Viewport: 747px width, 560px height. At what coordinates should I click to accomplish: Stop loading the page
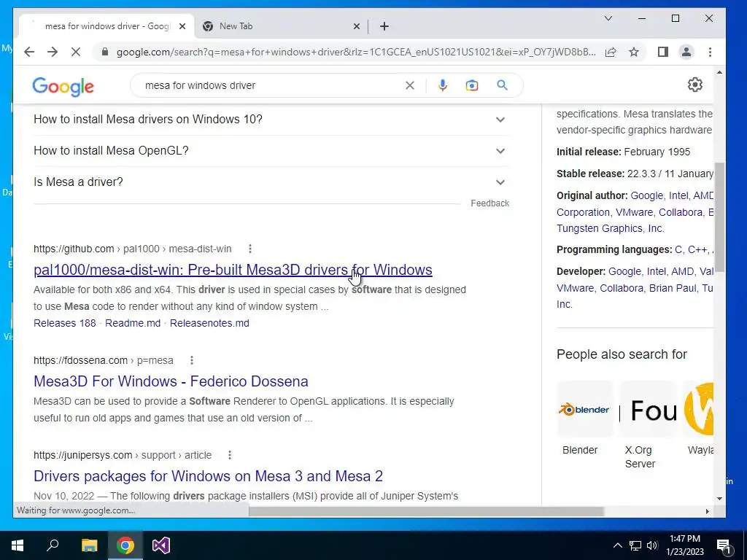tap(76, 52)
